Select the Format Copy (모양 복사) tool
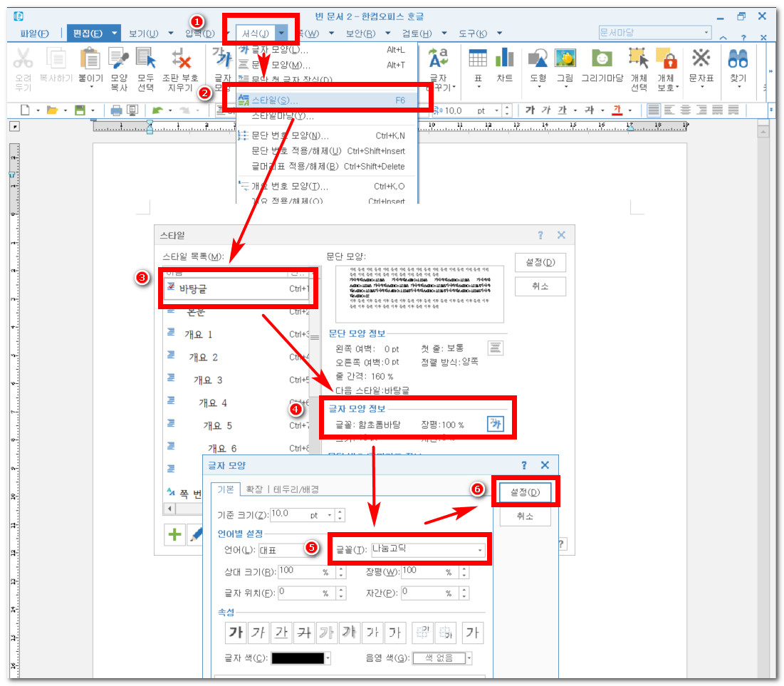 tap(119, 59)
